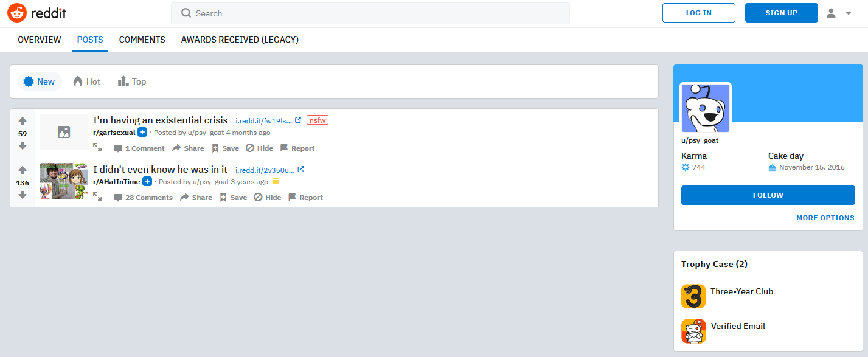The height and width of the screenshot is (357, 868).
Task: Sort posts by Top
Action: [132, 81]
